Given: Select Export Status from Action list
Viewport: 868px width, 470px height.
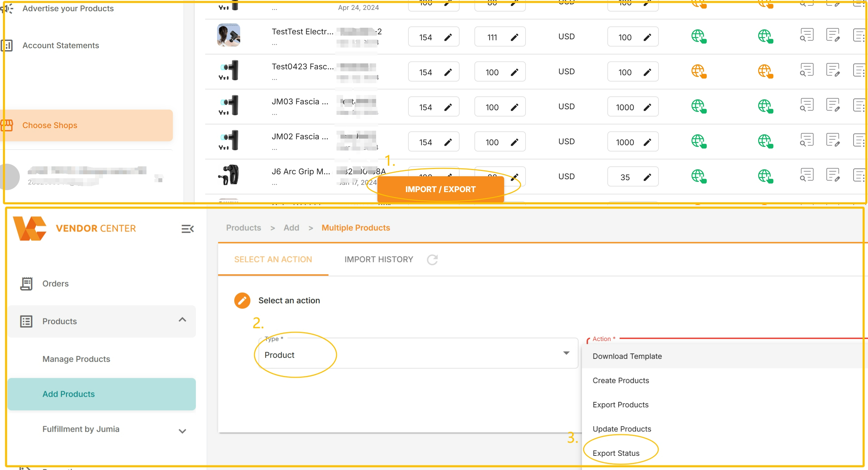Looking at the screenshot, I should [616, 453].
